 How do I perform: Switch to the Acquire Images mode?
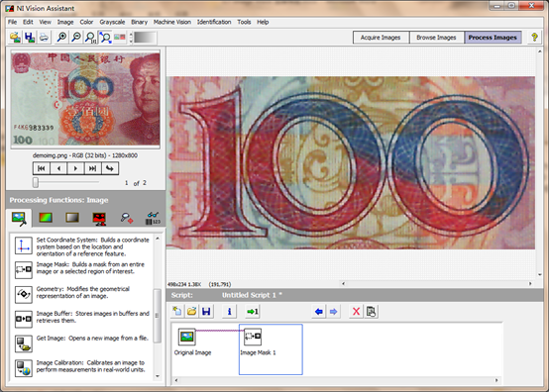[381, 38]
